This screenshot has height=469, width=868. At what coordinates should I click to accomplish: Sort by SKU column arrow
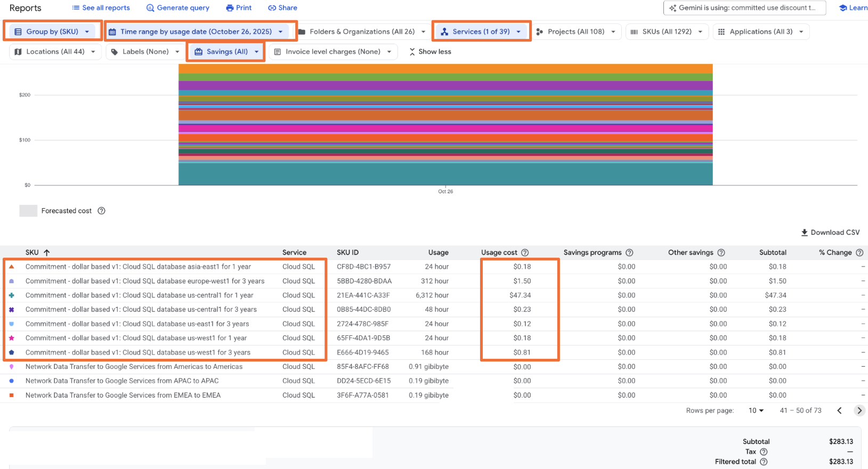[47, 253]
